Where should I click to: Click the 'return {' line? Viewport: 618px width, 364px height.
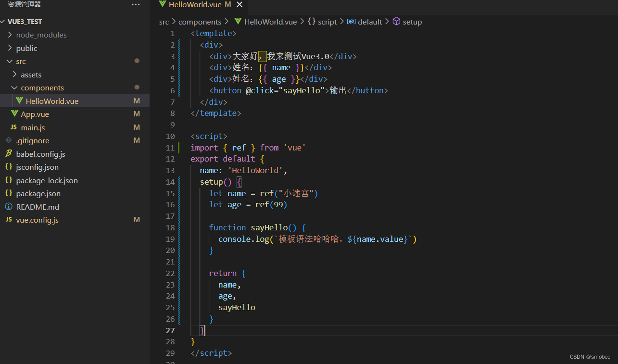227,273
